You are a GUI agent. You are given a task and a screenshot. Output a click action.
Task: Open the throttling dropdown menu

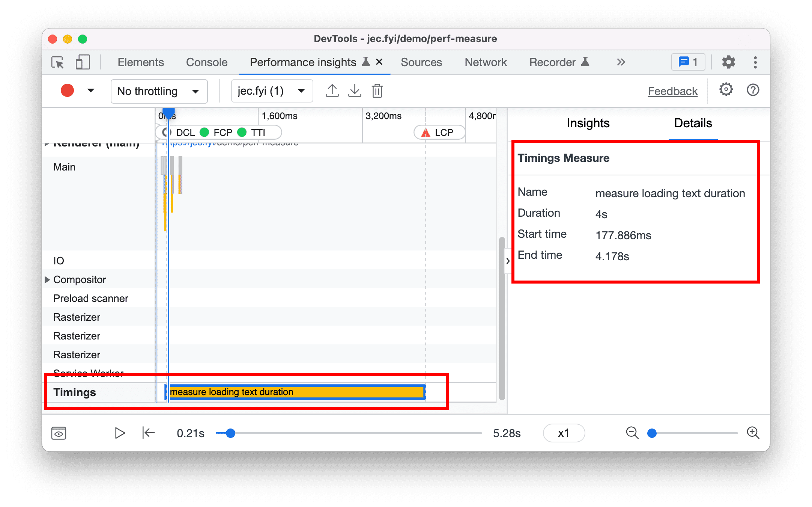[x=155, y=91]
